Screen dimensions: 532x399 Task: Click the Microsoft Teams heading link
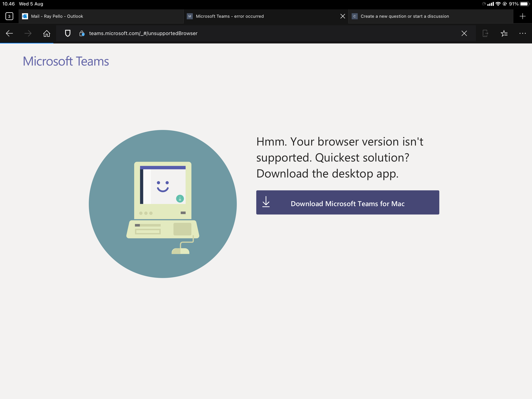tap(66, 61)
